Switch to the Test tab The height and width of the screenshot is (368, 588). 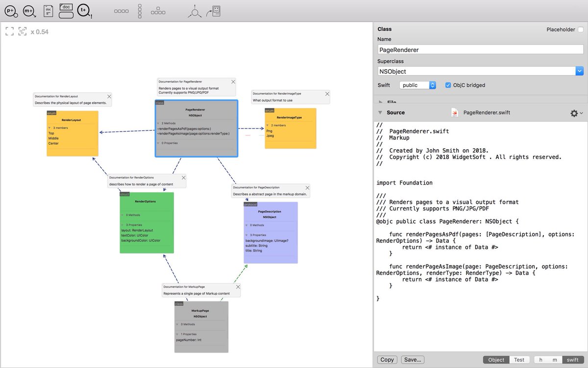click(x=519, y=359)
